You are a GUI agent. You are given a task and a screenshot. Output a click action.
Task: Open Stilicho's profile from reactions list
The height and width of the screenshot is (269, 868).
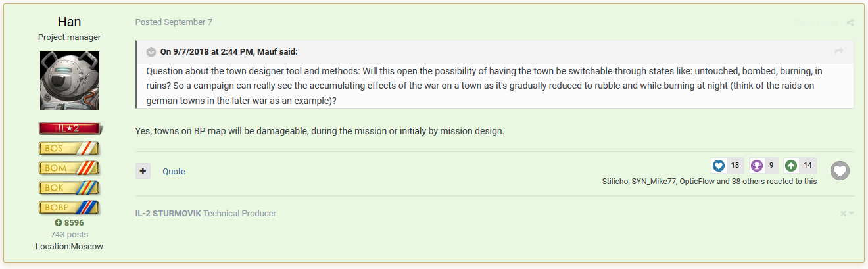[x=615, y=182]
